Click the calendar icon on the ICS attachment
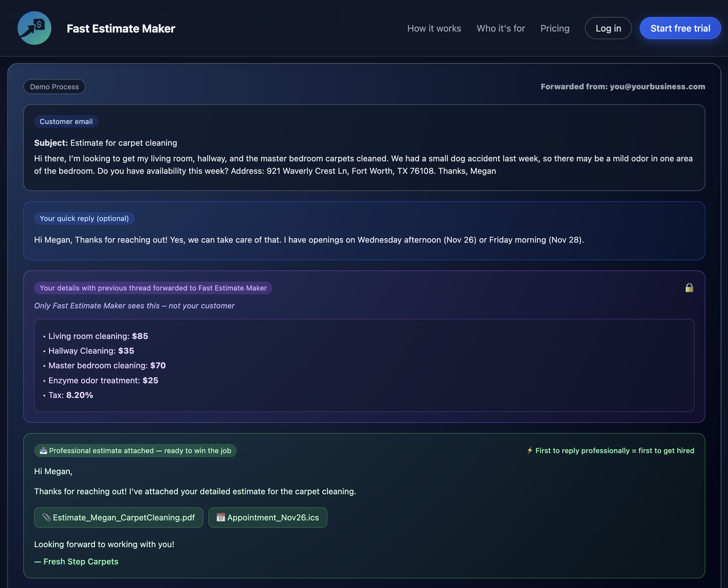The height and width of the screenshot is (588, 728). (x=221, y=518)
